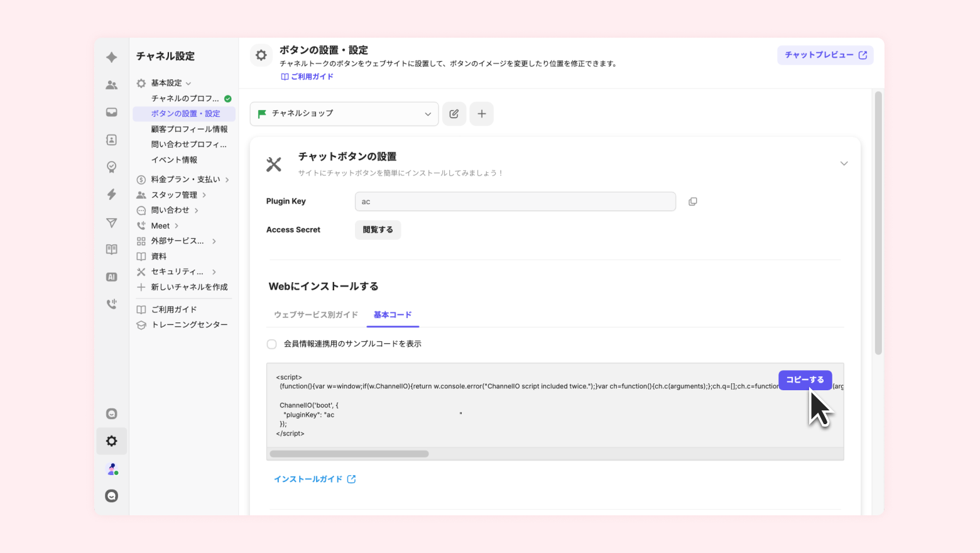
Task: Collapse the チャットボタンの設置 section chevron
Action: pyautogui.click(x=844, y=163)
